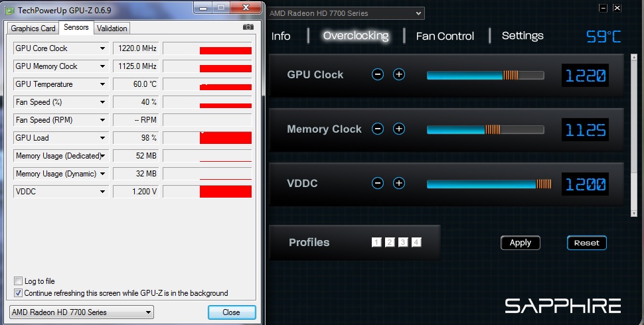Click the 52 MB dedicated memory value
Image resolution: width=644 pixels, height=325 pixels.
click(x=136, y=156)
